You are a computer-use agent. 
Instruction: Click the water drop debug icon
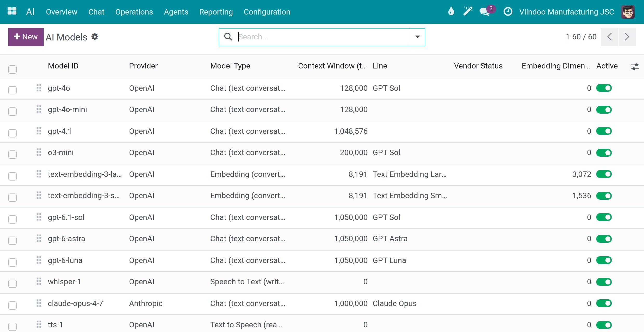click(x=451, y=11)
